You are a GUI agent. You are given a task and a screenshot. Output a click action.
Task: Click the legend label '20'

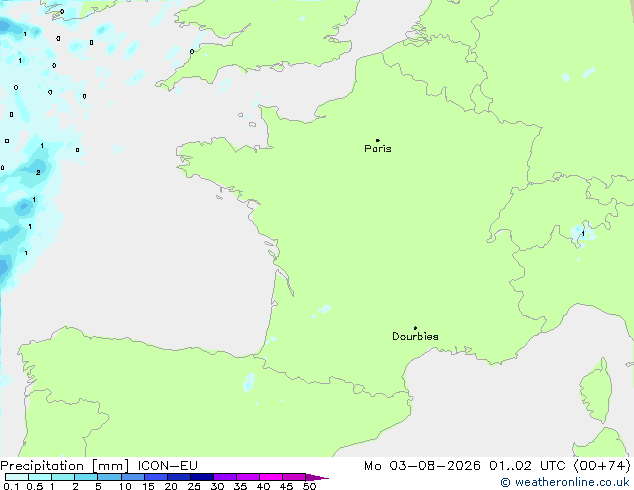coord(171,486)
